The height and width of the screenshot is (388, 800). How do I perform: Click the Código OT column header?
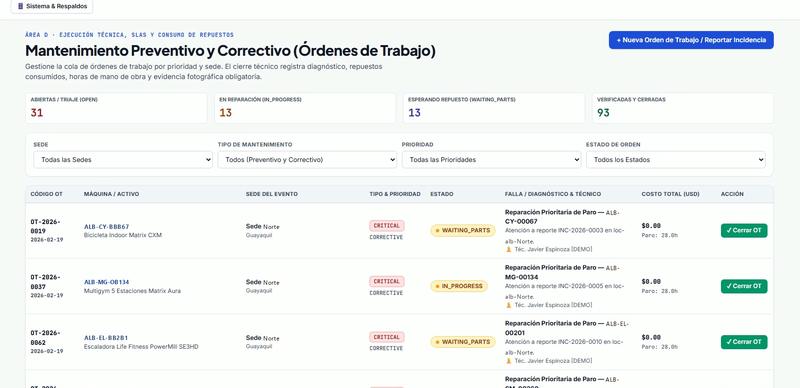tap(46, 194)
